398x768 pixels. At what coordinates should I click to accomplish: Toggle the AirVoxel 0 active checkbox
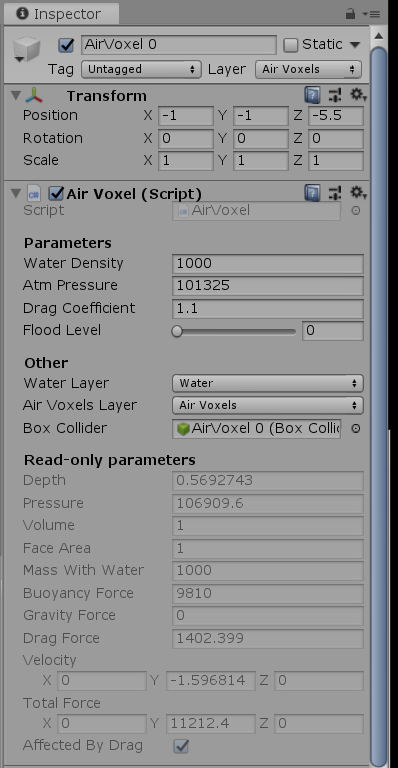[66, 45]
